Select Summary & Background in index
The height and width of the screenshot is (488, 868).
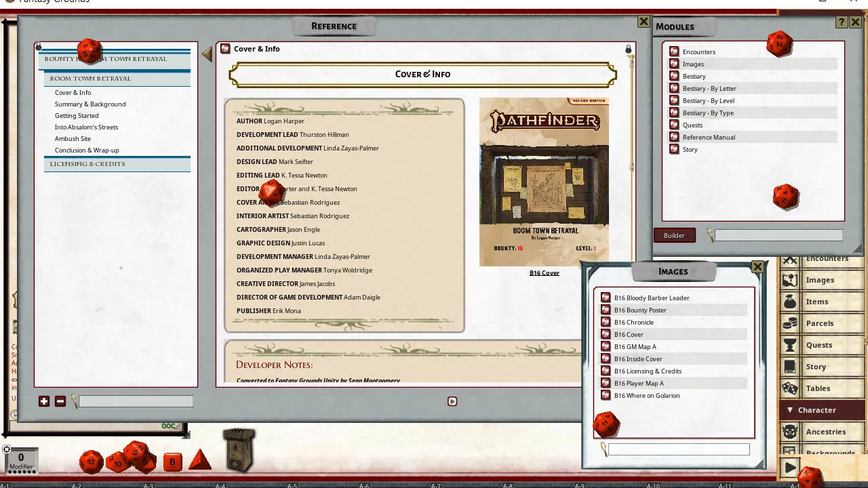tap(90, 104)
